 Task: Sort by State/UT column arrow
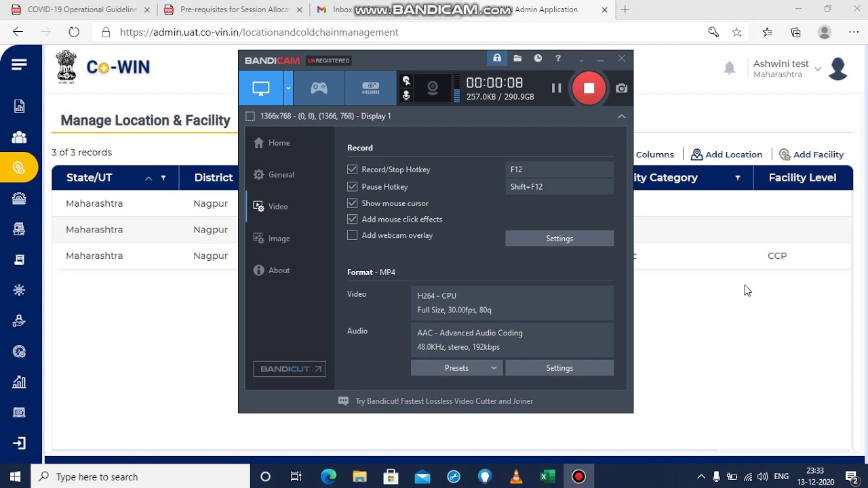pyautogui.click(x=148, y=178)
